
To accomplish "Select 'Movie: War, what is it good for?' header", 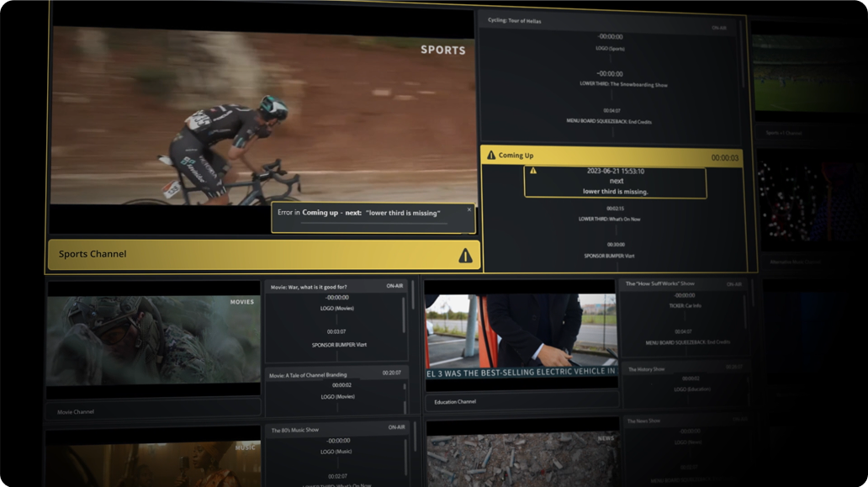I will tap(336, 286).
